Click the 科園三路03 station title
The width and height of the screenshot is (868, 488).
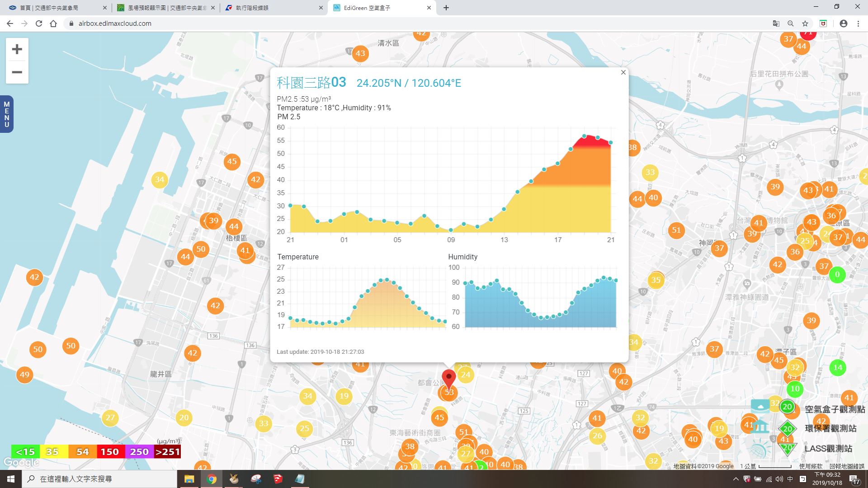311,82
